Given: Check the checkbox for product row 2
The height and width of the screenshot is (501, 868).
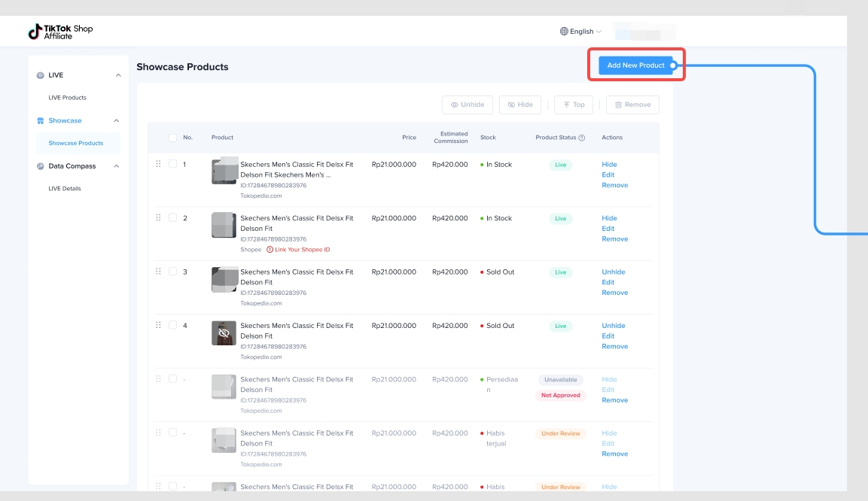Looking at the screenshot, I should (x=173, y=218).
